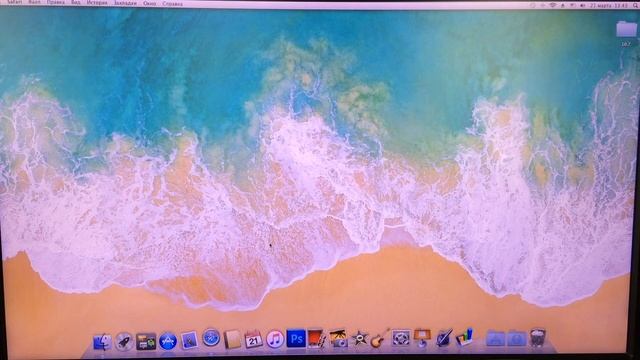Launch Keynote podium icon in dock
Screen dimensions: 640x360
(x=422, y=338)
